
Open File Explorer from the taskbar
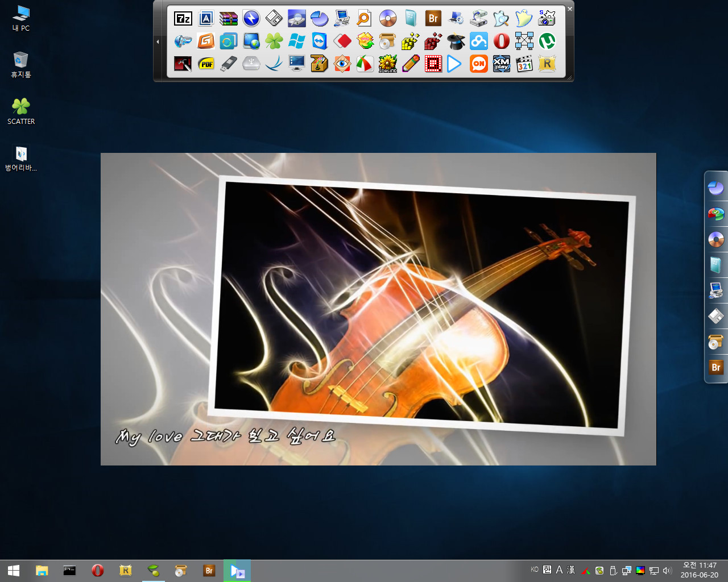42,571
